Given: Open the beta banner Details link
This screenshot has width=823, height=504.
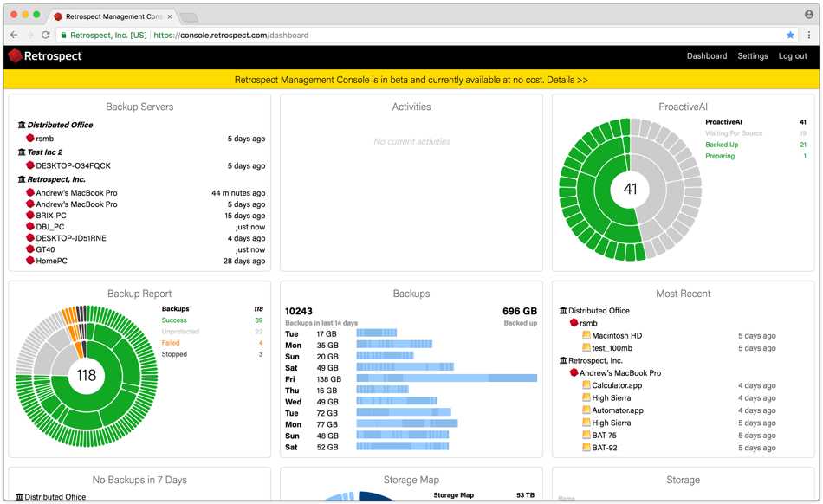Looking at the screenshot, I should tap(567, 81).
